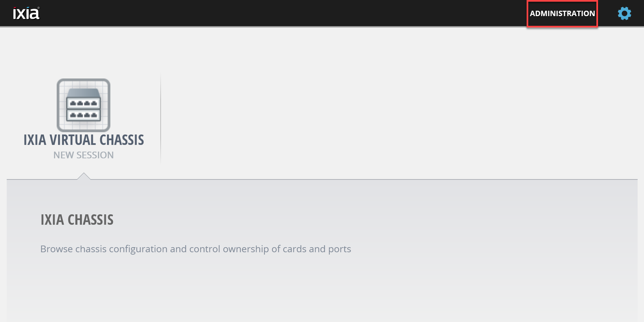Select the chassis description text
644x322 pixels.
(196, 249)
